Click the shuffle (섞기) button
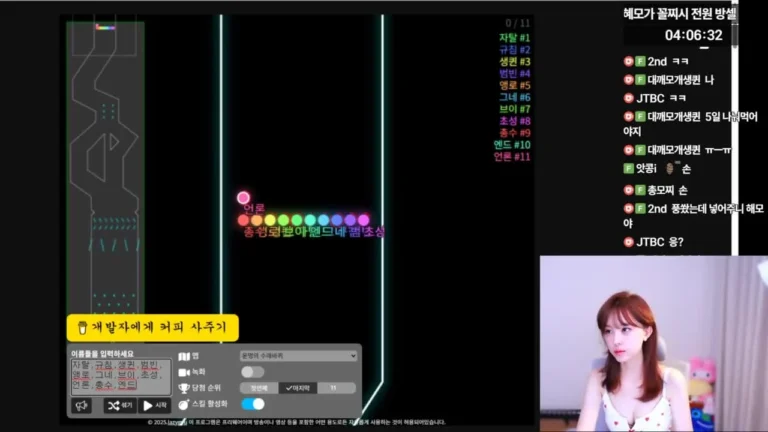The height and width of the screenshot is (432, 768). click(x=120, y=406)
